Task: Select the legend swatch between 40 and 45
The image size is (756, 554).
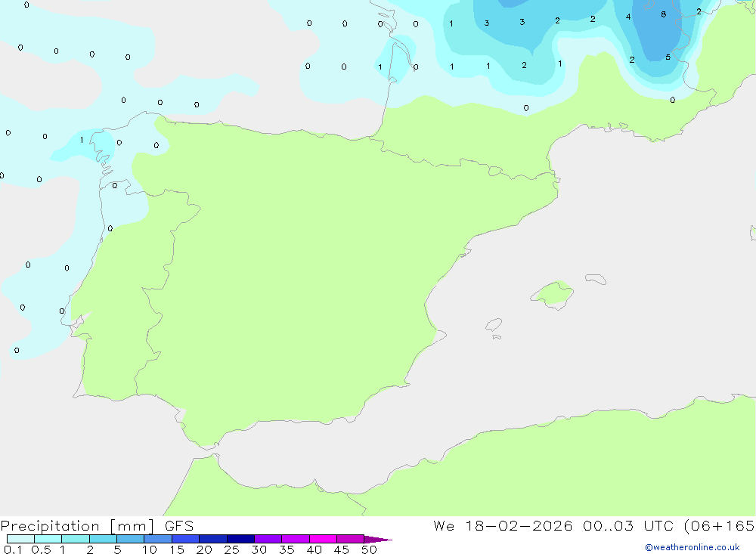Action: [323, 539]
